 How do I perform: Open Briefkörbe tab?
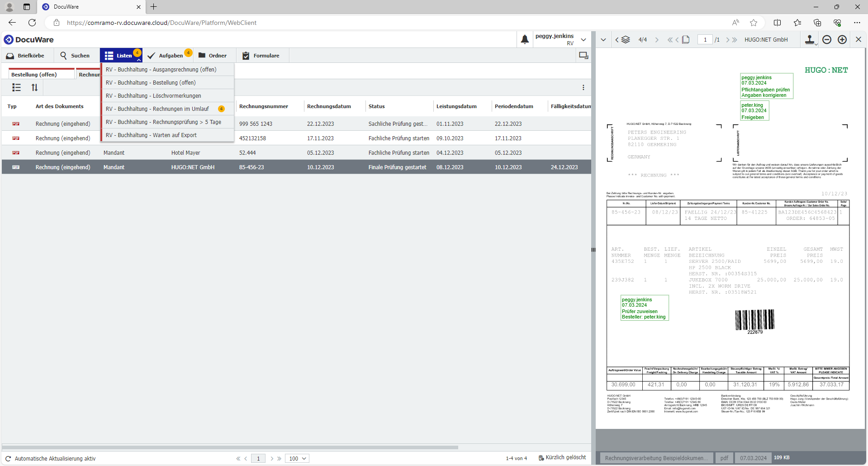pos(25,56)
